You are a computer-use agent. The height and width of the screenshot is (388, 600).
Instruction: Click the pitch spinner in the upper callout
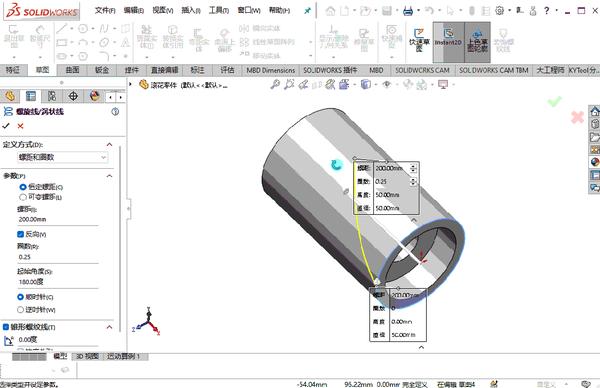click(x=413, y=168)
